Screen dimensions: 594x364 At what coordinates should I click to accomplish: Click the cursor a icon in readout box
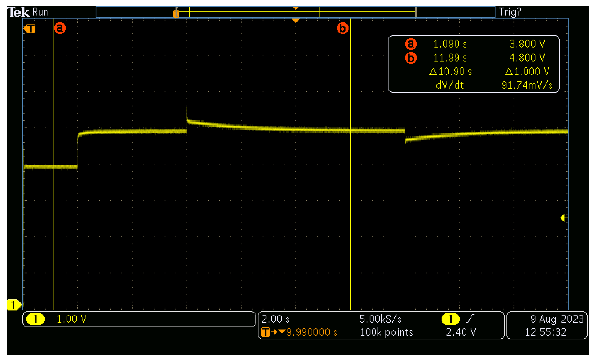[411, 44]
